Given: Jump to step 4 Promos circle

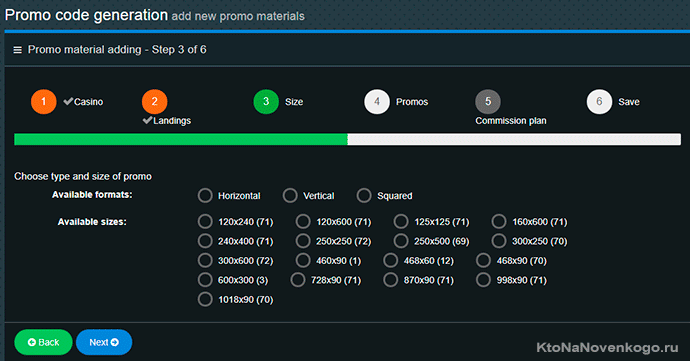Looking at the screenshot, I should (x=377, y=102).
